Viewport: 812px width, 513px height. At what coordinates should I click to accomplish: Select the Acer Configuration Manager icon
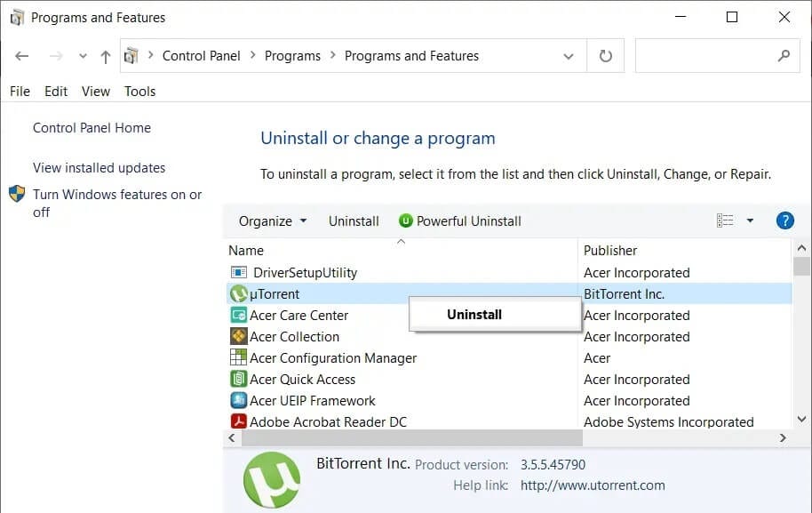click(238, 357)
